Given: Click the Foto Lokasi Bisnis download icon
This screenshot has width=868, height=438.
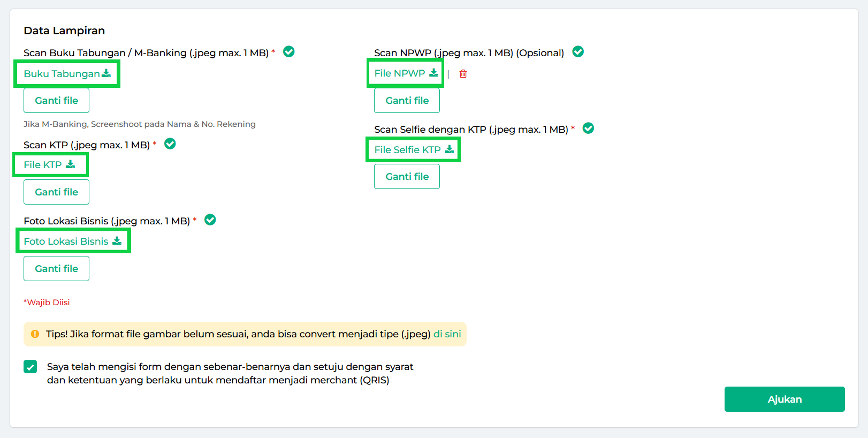Looking at the screenshot, I should tap(117, 241).
